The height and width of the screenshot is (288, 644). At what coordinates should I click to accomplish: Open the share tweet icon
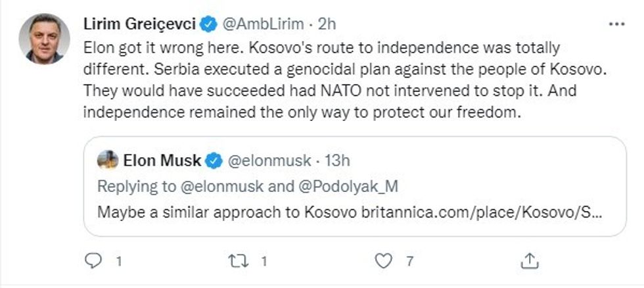(528, 261)
